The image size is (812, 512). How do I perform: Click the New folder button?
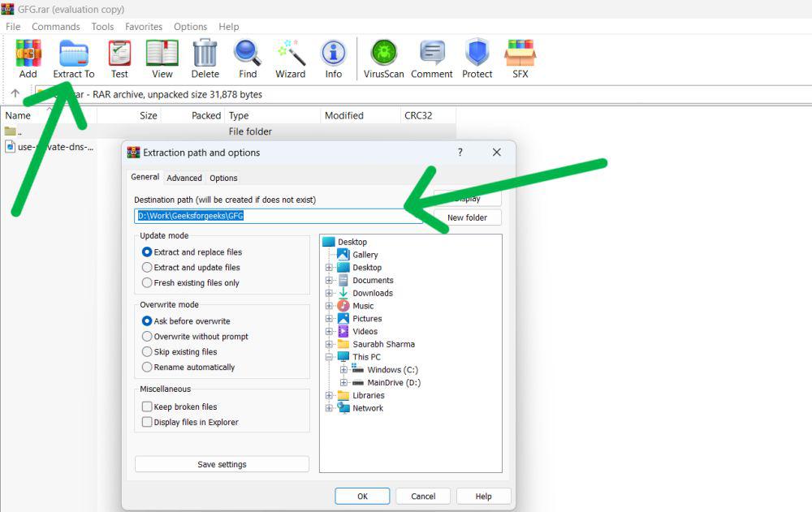pos(467,217)
